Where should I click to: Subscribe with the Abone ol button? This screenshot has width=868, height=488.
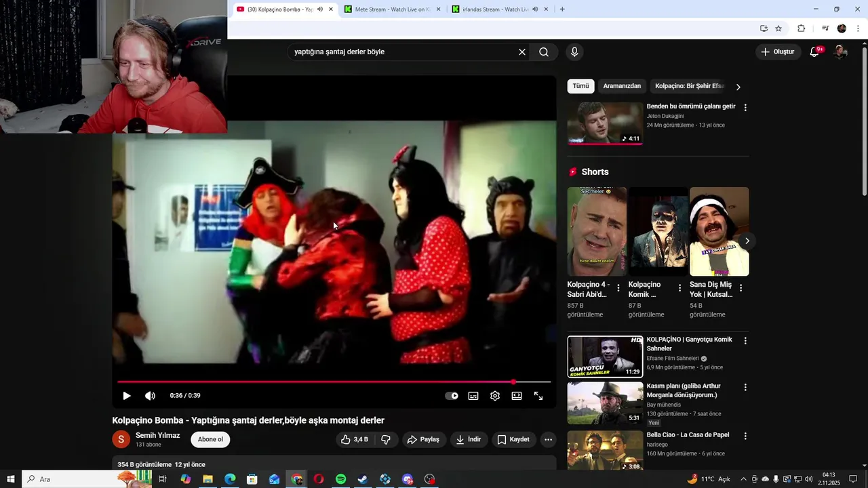[x=210, y=440]
